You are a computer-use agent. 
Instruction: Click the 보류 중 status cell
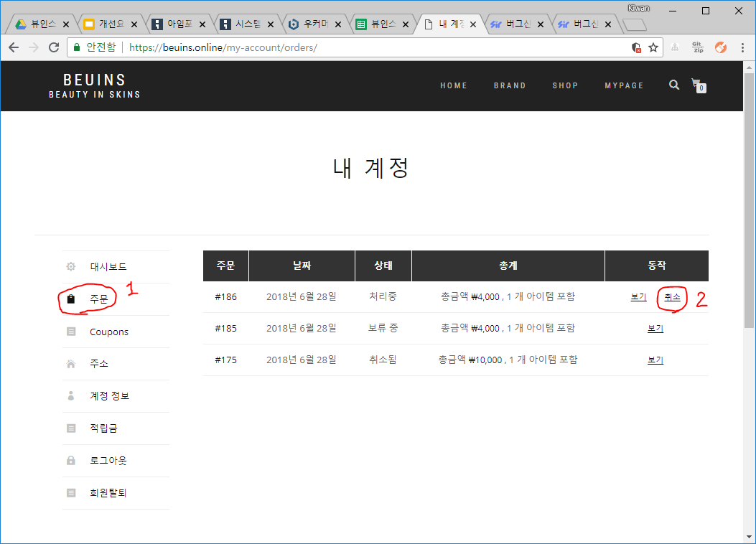[x=383, y=328]
